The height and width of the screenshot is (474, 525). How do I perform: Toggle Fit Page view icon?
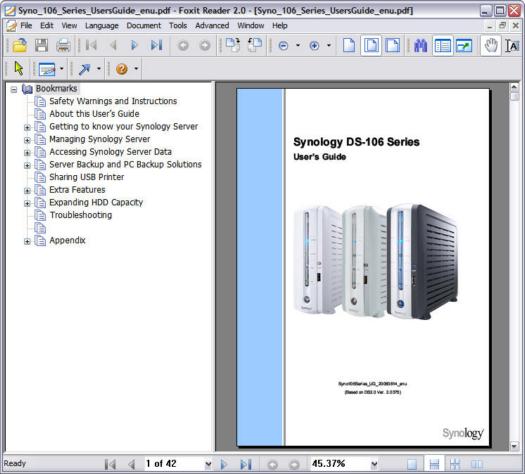coord(371,45)
